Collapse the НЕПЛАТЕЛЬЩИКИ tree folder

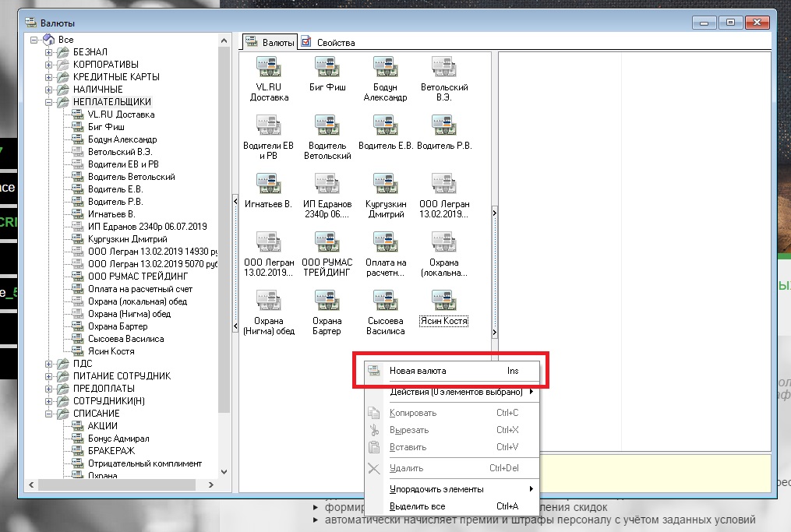coord(48,102)
